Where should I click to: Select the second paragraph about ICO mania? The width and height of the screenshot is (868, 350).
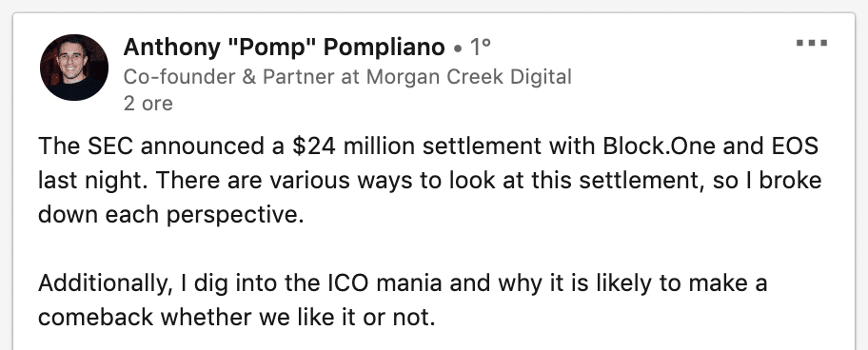(403, 301)
